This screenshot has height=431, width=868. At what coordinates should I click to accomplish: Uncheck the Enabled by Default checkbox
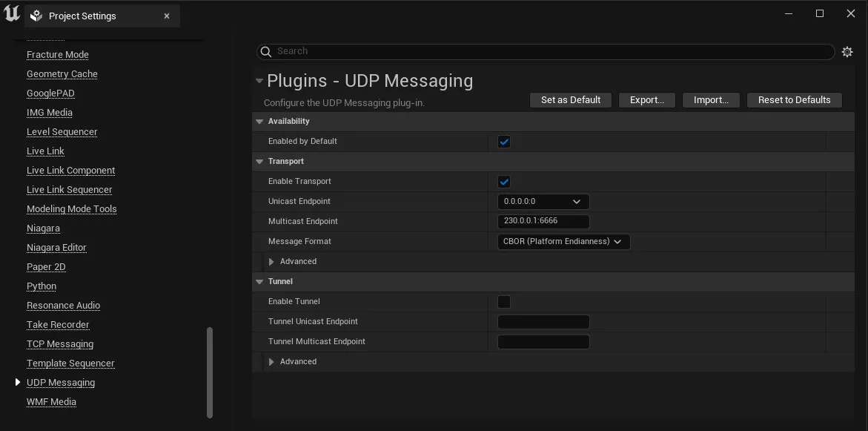tap(504, 141)
